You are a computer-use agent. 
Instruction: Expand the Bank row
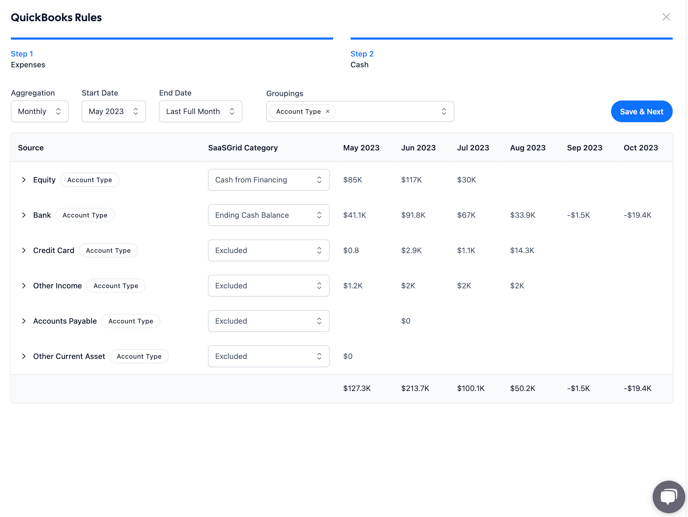point(24,215)
